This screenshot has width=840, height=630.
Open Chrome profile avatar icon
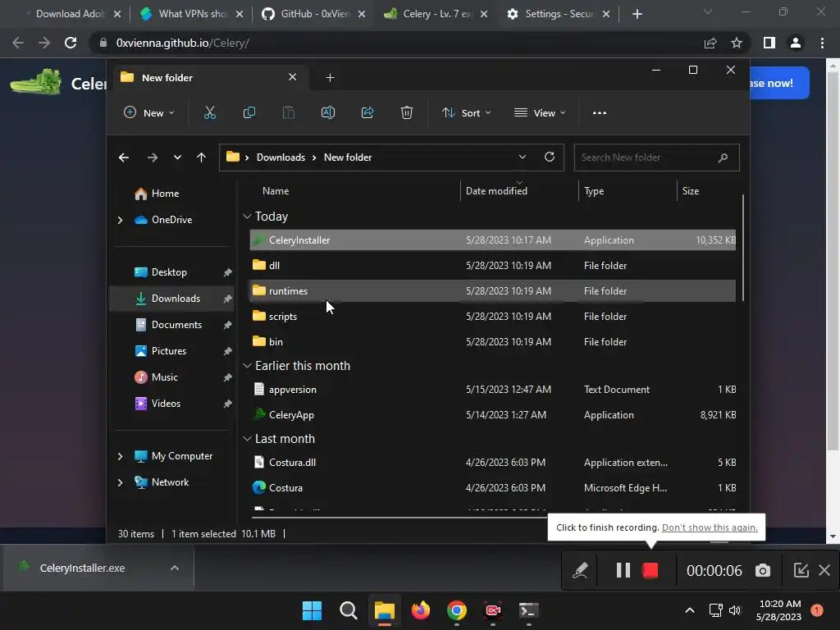click(x=796, y=43)
